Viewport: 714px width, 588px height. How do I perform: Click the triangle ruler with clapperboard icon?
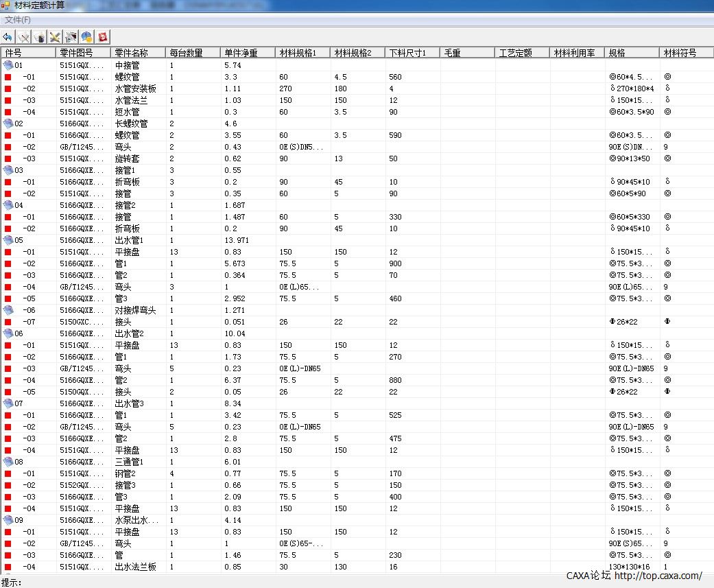pyautogui.click(x=71, y=37)
